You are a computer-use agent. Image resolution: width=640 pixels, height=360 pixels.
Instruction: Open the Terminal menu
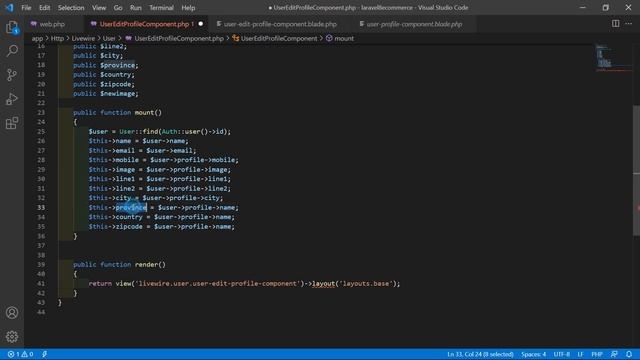(x=161, y=8)
